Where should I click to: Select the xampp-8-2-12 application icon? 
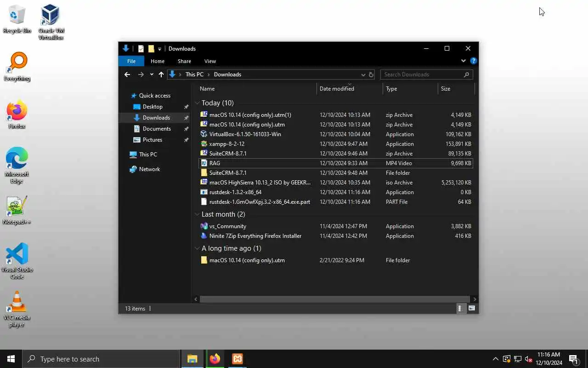point(204,144)
